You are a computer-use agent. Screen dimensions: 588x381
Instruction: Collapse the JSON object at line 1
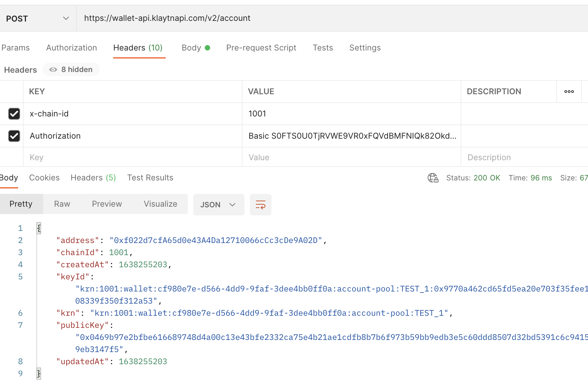39,228
